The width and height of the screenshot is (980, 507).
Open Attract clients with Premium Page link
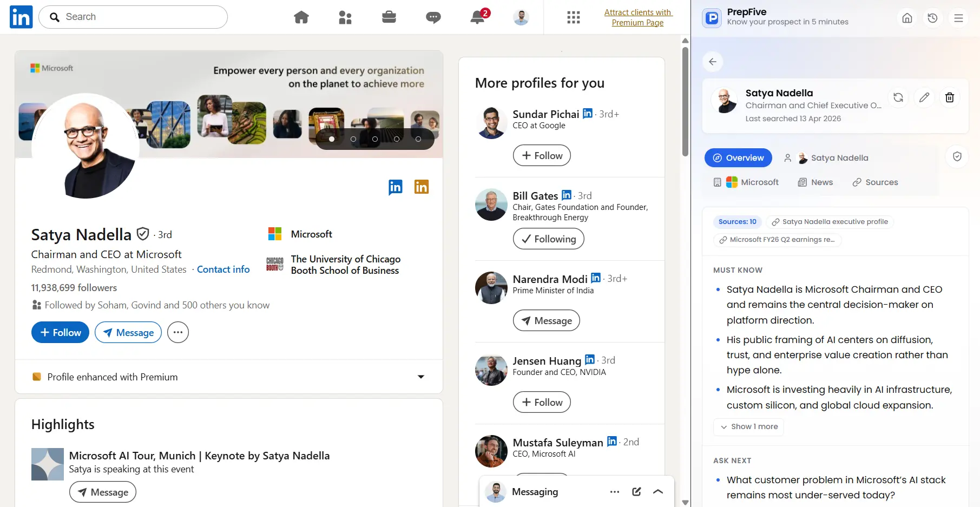point(638,17)
